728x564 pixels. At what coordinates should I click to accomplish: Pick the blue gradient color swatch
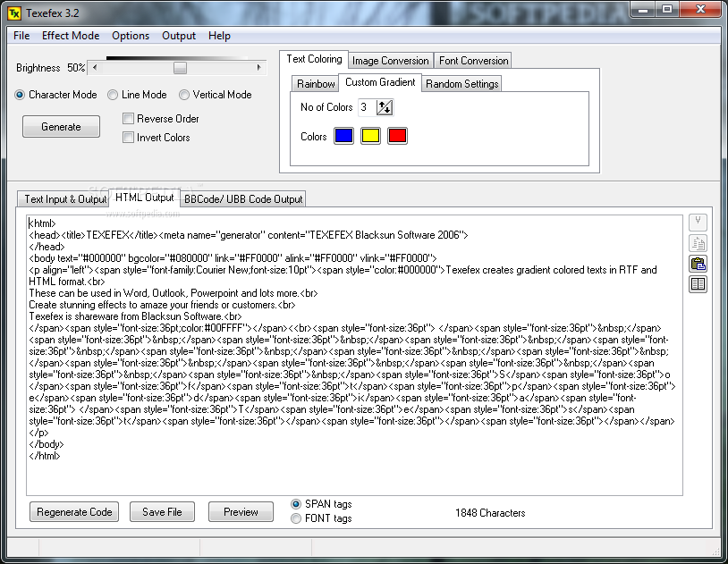343,136
